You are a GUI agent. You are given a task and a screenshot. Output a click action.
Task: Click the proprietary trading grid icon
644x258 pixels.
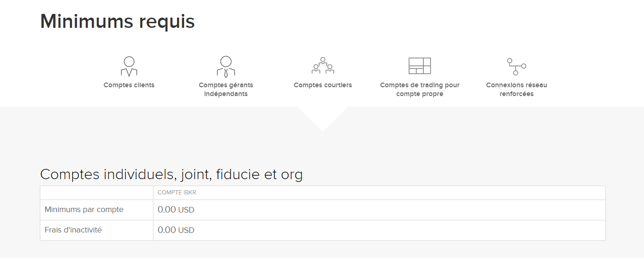pos(420,66)
